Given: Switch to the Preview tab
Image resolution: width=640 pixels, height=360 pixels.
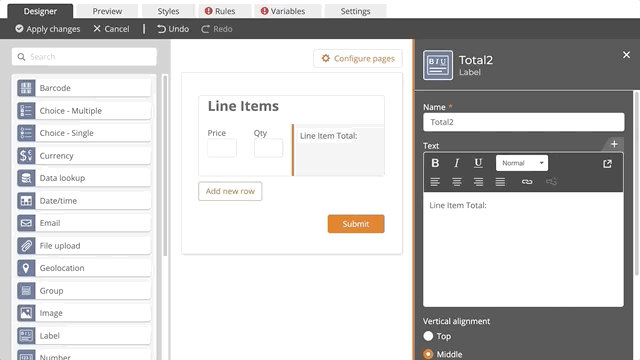Looking at the screenshot, I should (x=107, y=11).
